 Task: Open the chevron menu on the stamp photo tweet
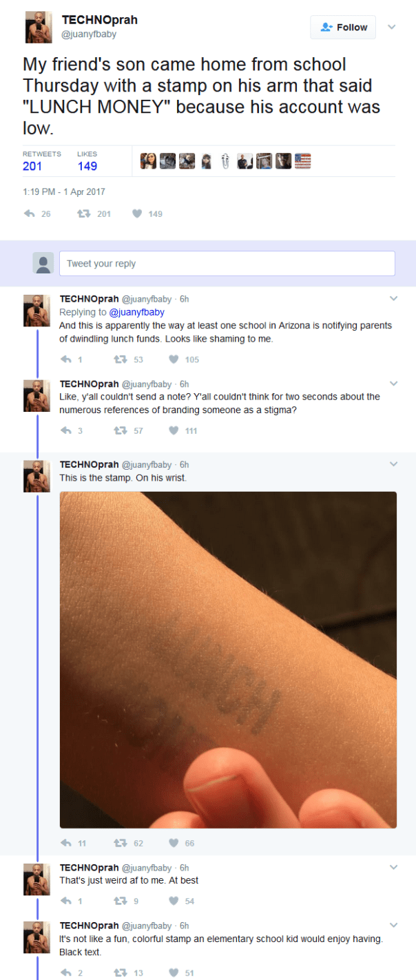point(393,464)
